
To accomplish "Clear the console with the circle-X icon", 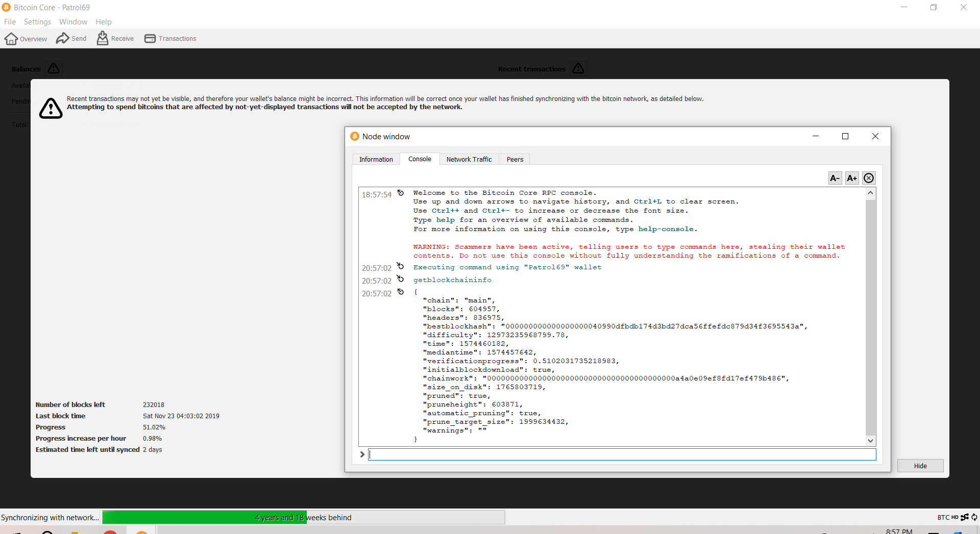I will click(x=869, y=178).
